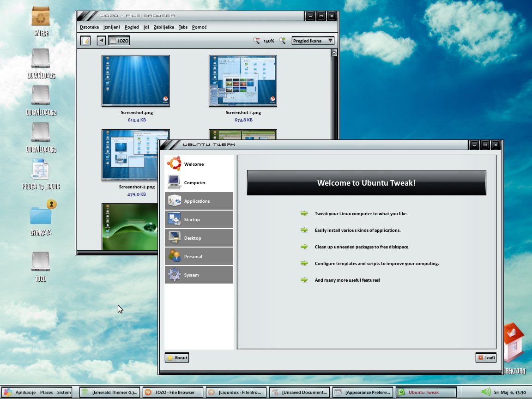Click the Welcome to Ubuntu Tweak banner
The width and height of the screenshot is (532, 399).
pos(366,182)
